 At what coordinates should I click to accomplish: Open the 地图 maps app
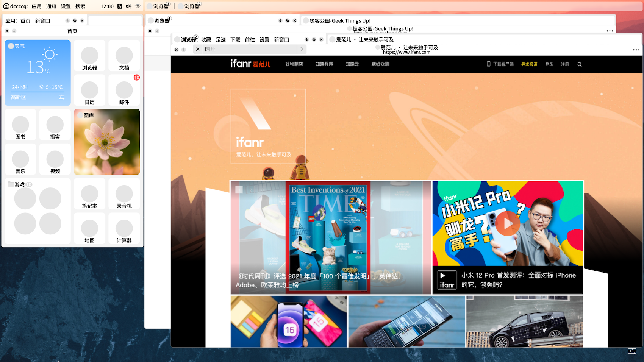[89, 228]
